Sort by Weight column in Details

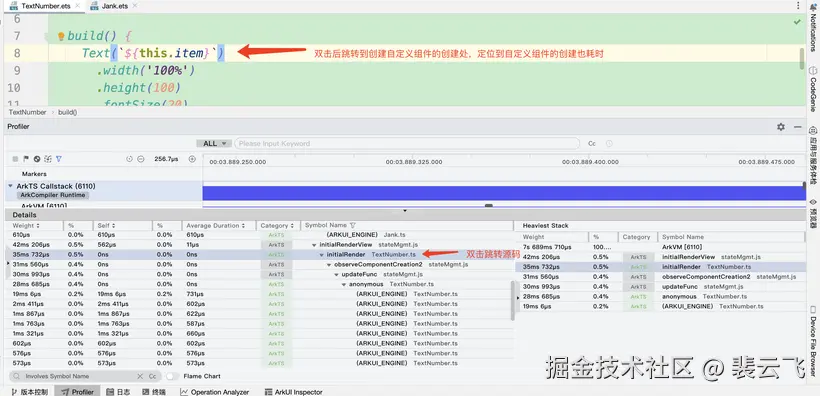[27, 225]
